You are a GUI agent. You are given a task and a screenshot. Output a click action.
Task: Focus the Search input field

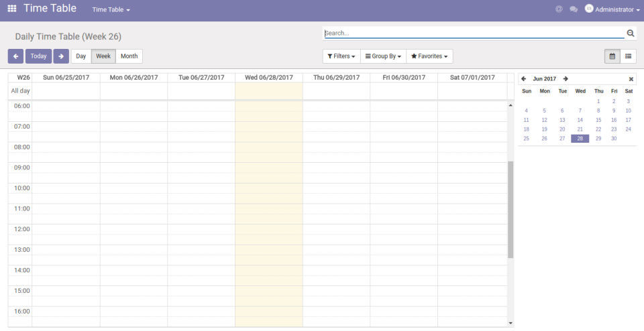(x=474, y=34)
